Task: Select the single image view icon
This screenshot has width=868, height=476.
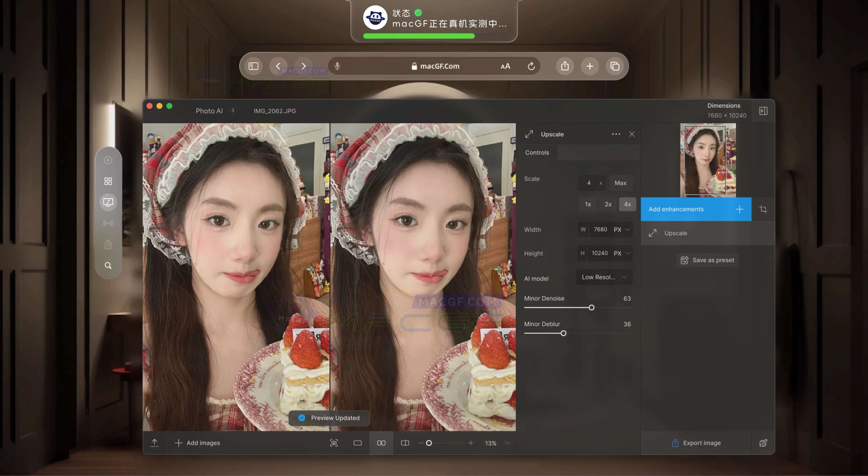Action: pyautogui.click(x=357, y=443)
